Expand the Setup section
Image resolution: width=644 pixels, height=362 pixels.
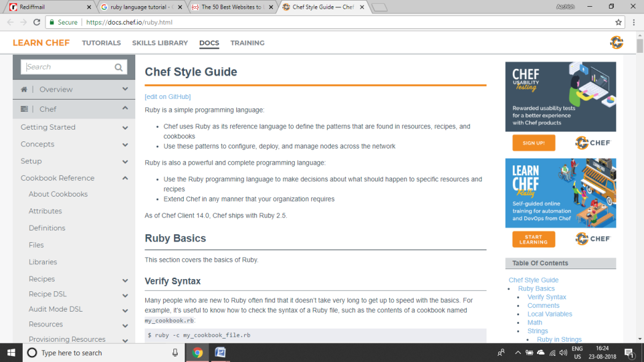[125, 162]
